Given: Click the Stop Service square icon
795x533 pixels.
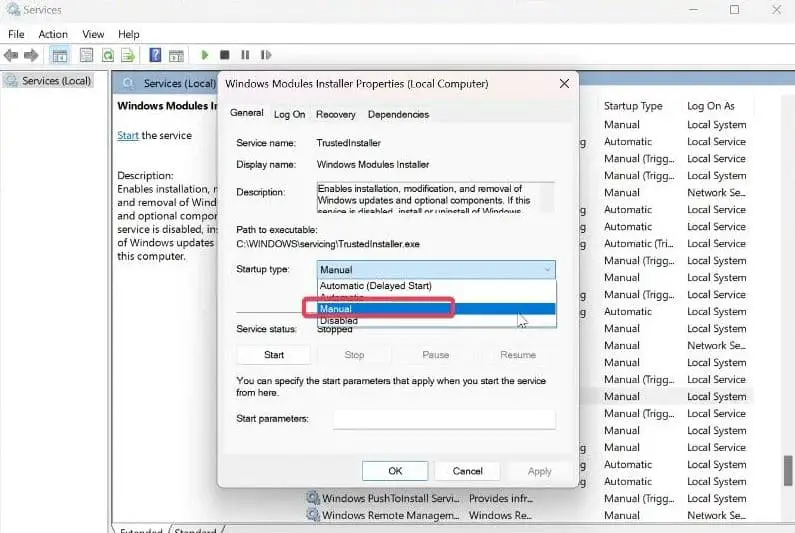Looking at the screenshot, I should 225,55.
